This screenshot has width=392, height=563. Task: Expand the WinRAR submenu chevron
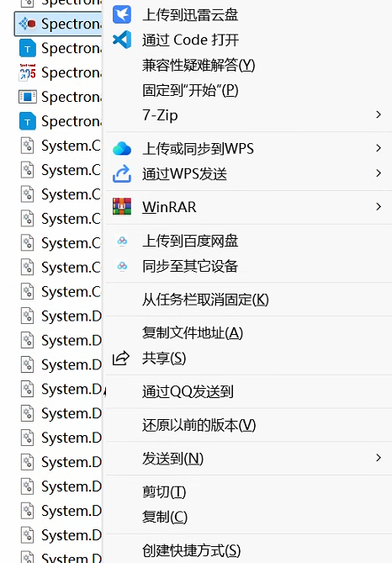click(x=378, y=206)
